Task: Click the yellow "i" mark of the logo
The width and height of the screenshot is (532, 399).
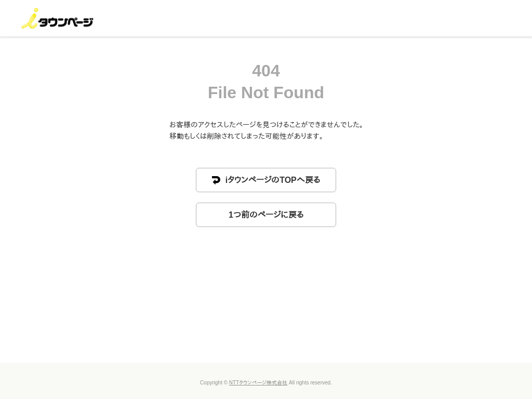Action: coord(30,19)
